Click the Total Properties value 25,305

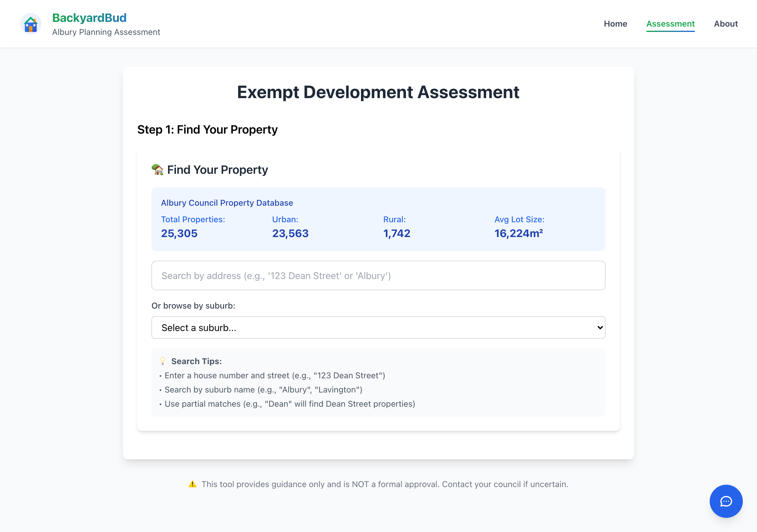click(x=179, y=233)
